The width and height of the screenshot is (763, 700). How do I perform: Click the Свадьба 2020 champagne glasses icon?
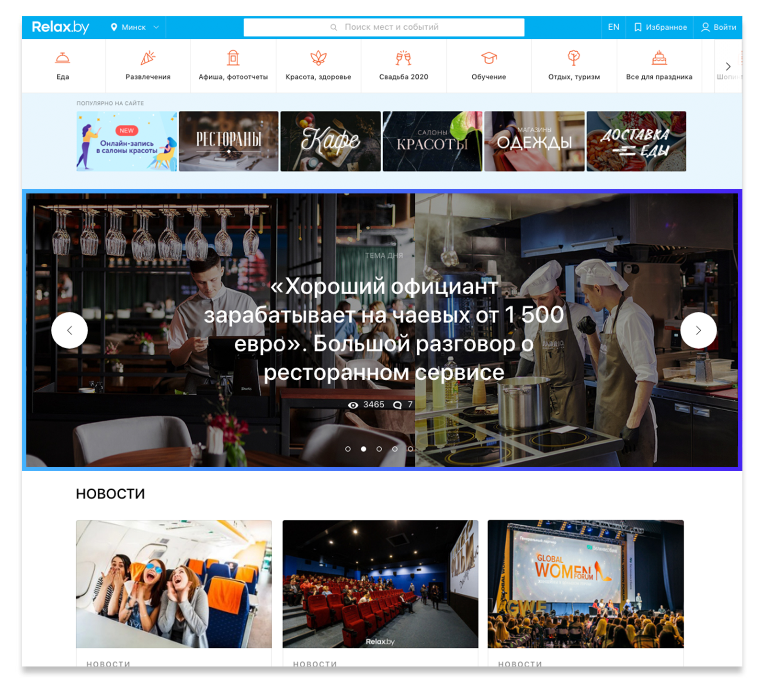pyautogui.click(x=403, y=58)
